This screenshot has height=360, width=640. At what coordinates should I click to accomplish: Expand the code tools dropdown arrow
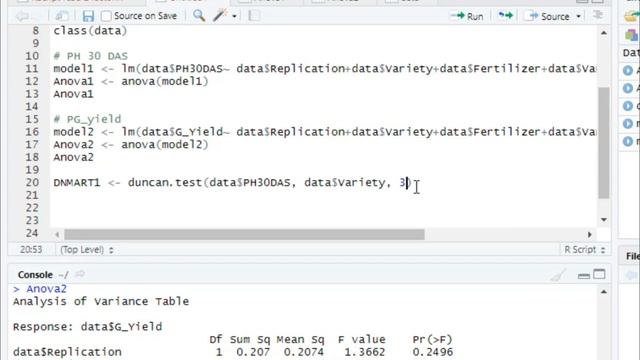pyautogui.click(x=234, y=16)
